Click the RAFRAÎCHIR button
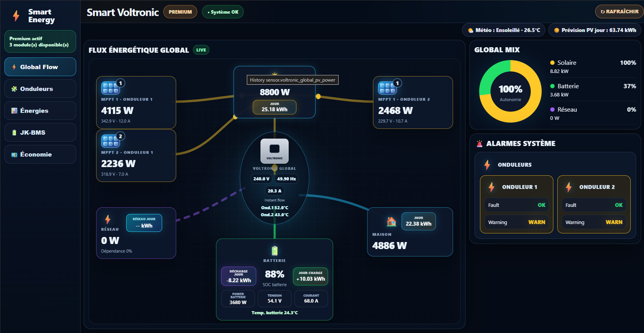This screenshot has height=333, width=644. click(619, 12)
